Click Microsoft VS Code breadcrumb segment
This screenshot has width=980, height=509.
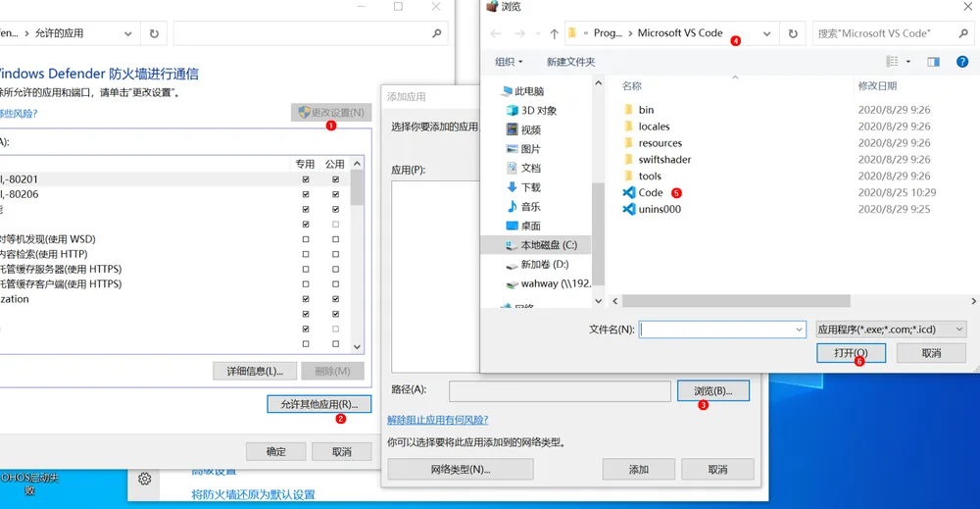(x=680, y=33)
